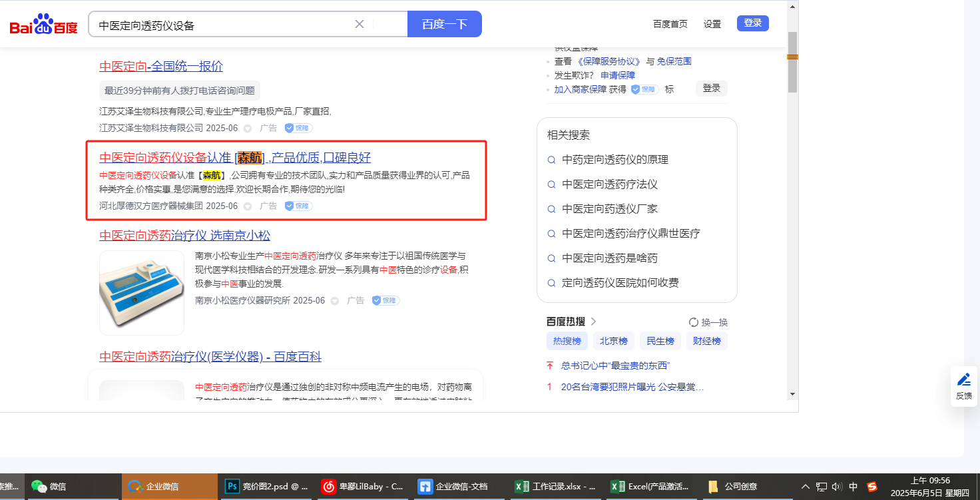This screenshot has height=500, width=980.
Task: Click the Baidu logo
Action: pos(43,25)
